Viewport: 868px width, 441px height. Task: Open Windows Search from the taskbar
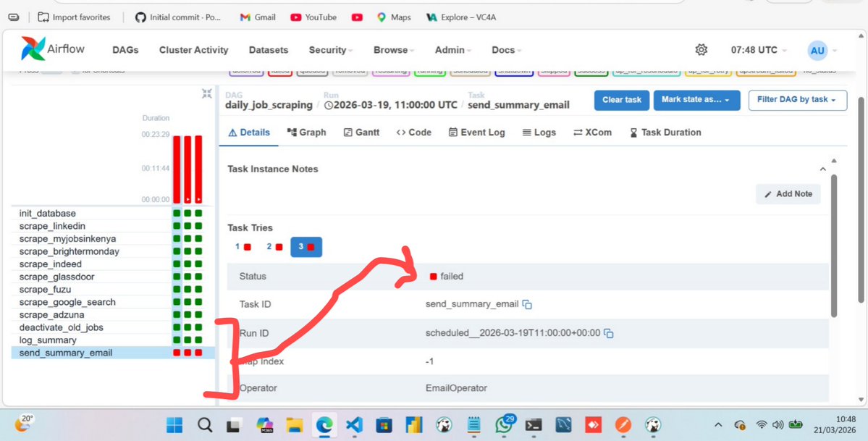[205, 426]
